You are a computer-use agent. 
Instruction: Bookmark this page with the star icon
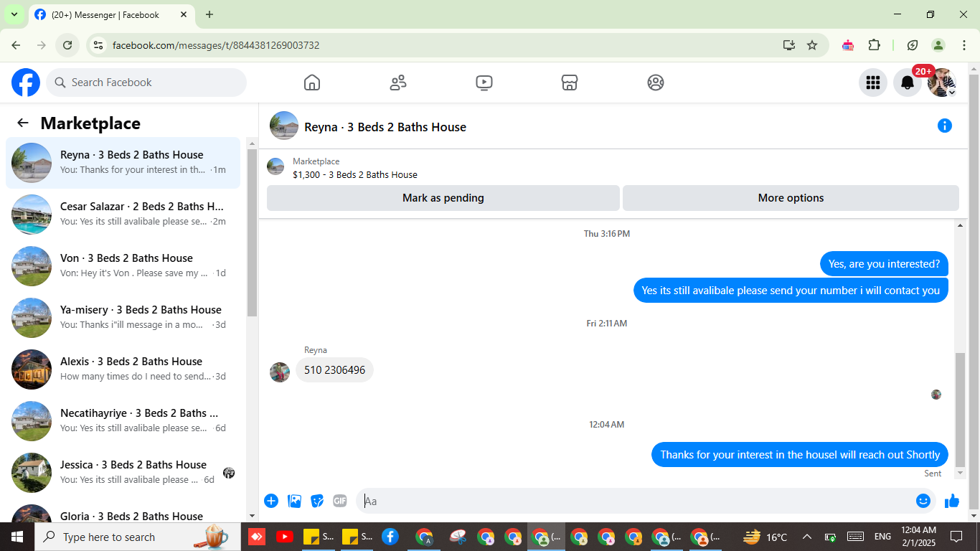point(812,45)
